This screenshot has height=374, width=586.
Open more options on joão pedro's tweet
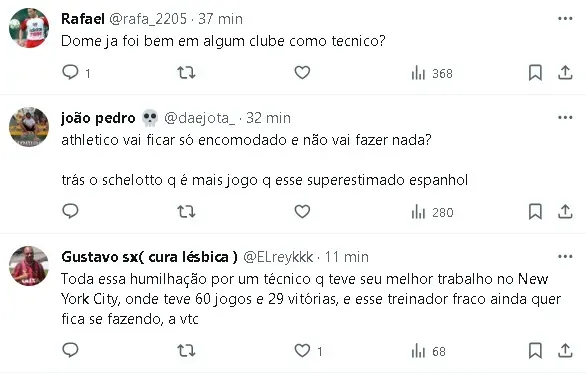pyautogui.click(x=565, y=117)
